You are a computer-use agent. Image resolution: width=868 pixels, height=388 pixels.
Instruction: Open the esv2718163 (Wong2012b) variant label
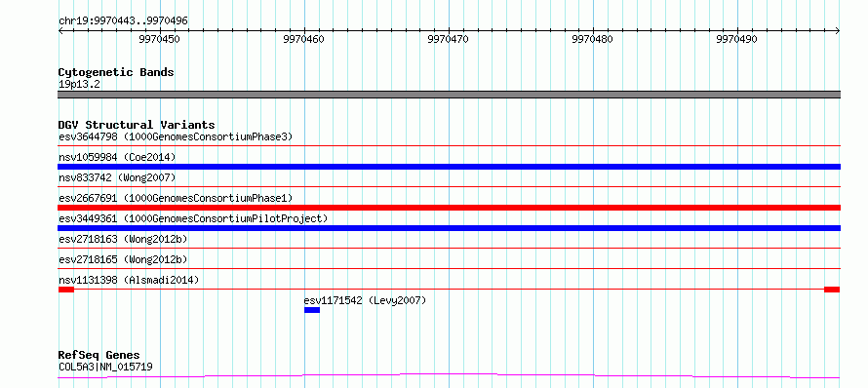tap(123, 239)
